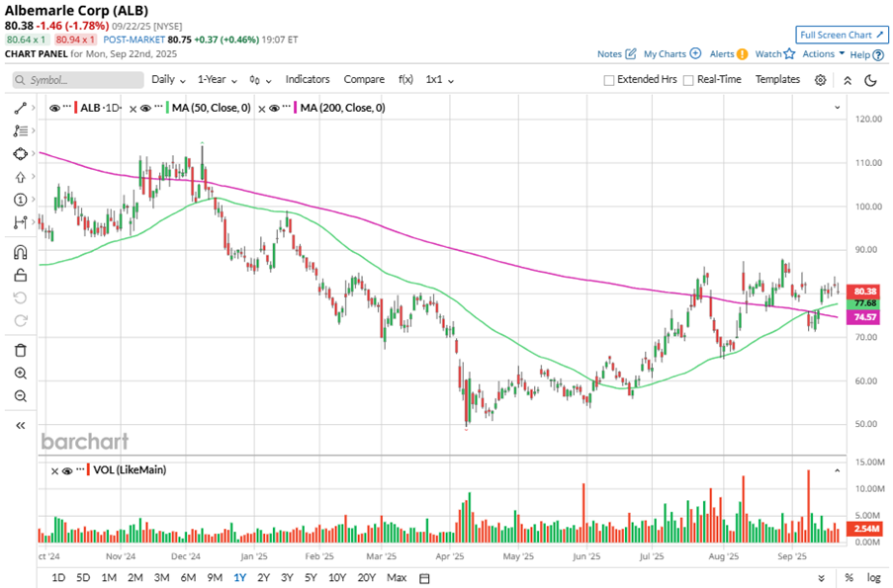Open the 1x1 grid layout dropdown
The width and height of the screenshot is (893, 588).
click(439, 80)
